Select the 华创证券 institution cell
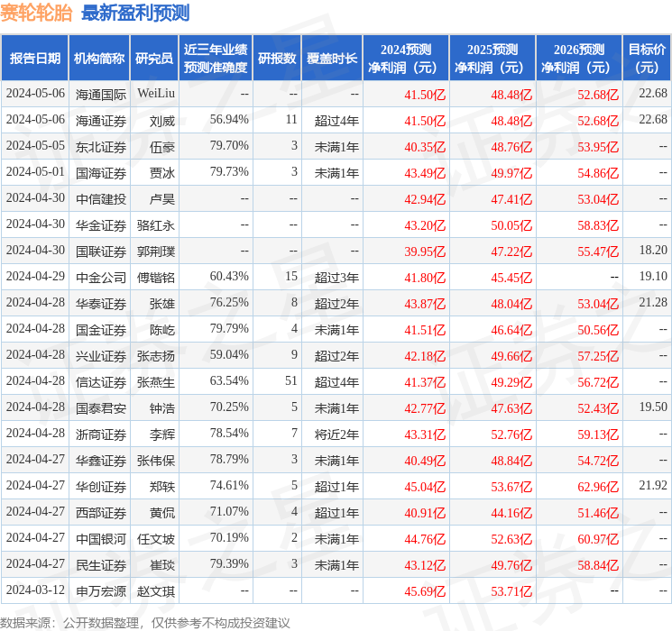Image resolution: width=672 pixels, height=631 pixels. tap(101, 487)
